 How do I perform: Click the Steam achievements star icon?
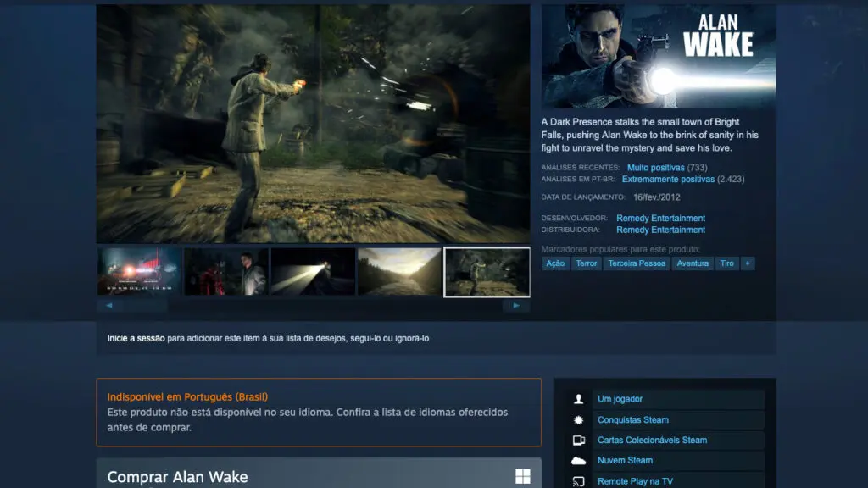(x=579, y=419)
